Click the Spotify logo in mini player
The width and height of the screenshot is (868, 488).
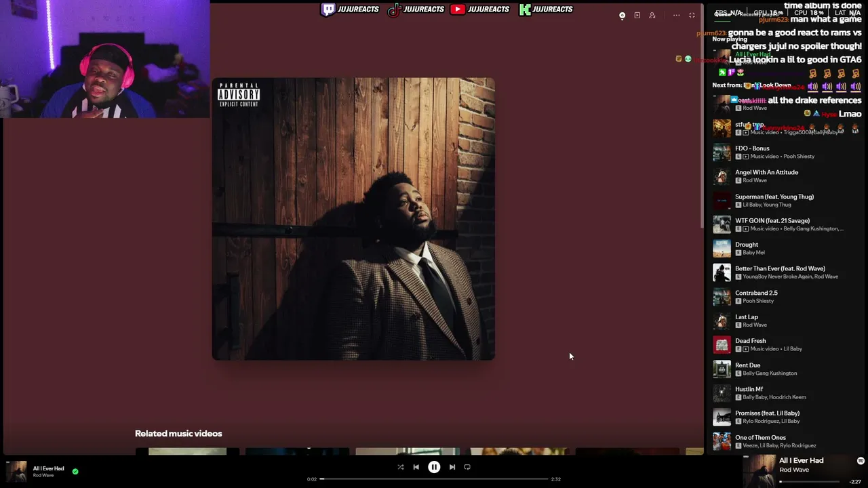pos(861,461)
